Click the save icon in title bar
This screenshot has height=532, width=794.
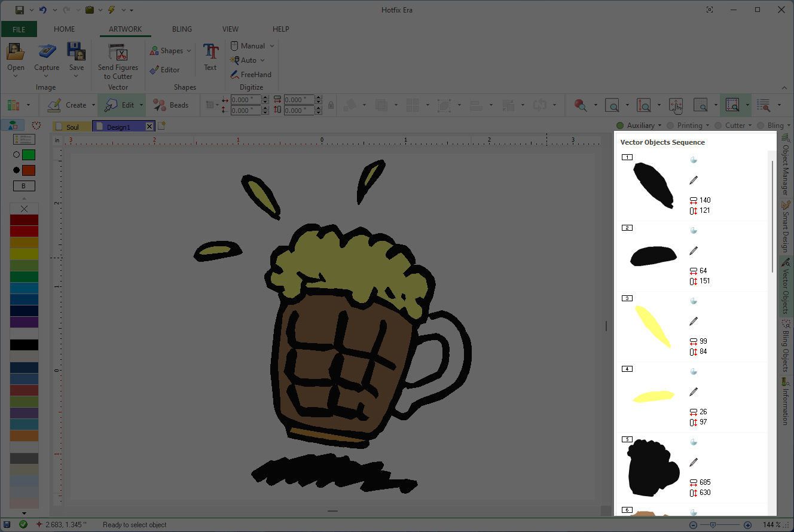coord(20,10)
